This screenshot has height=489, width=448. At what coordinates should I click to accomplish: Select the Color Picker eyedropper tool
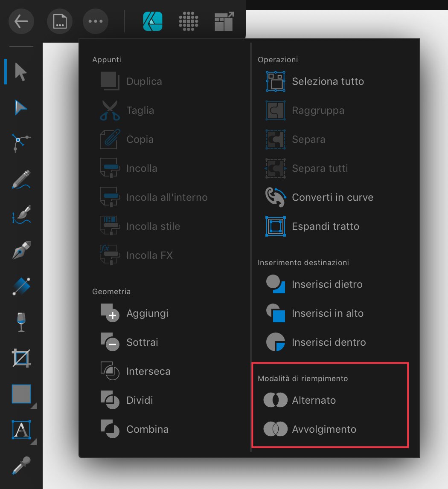21,465
